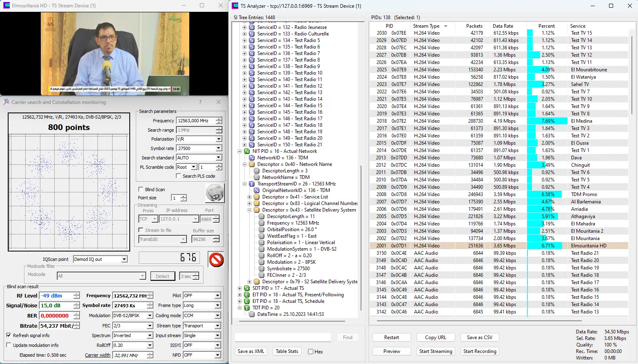The height and width of the screenshot is (364, 638).
Task: Open the IQScan point dropdown
Action: 124,259
